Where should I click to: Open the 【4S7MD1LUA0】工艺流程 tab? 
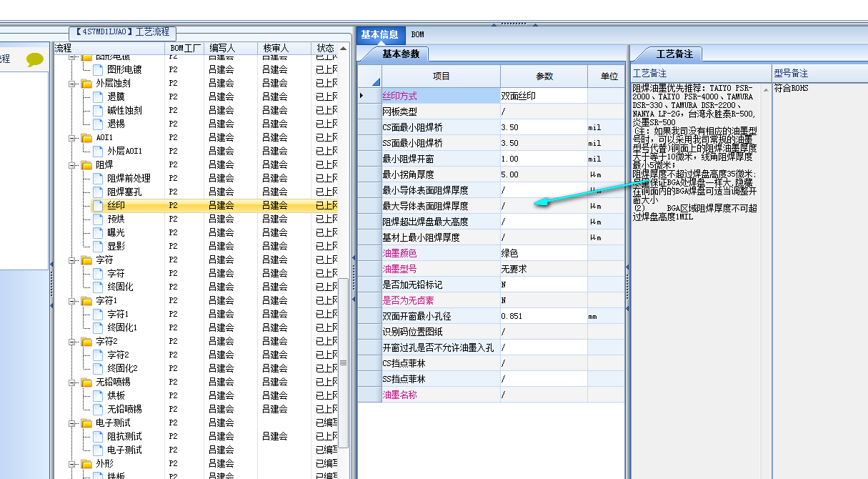[x=124, y=32]
